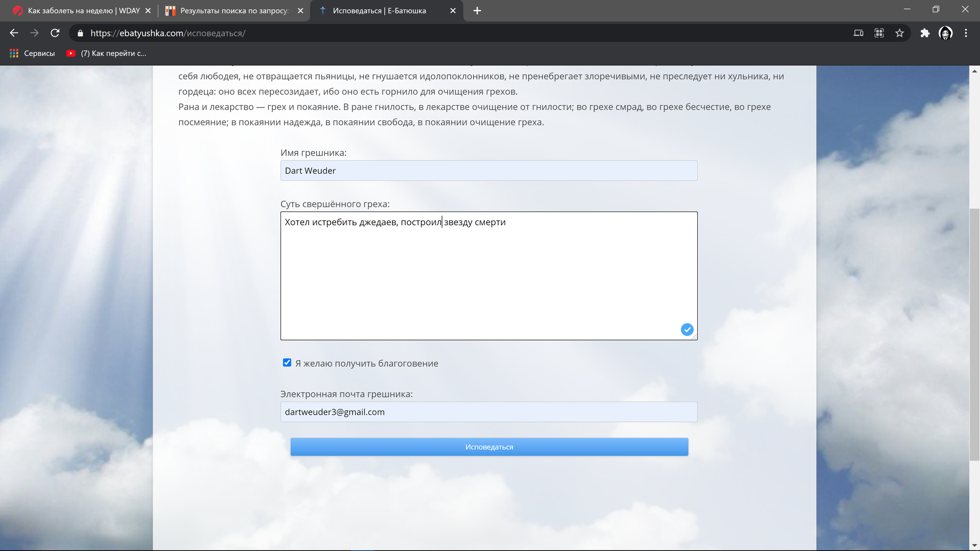Screen dimensions: 980x551
Task: Uncheck Я желаю получить благоговение checkbox
Action: point(287,363)
